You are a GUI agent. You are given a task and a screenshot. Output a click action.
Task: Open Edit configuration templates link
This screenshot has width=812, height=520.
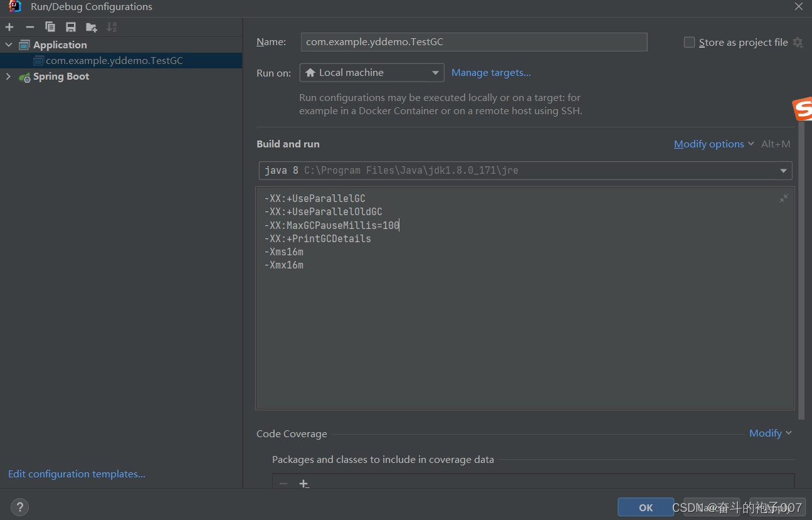click(x=76, y=474)
